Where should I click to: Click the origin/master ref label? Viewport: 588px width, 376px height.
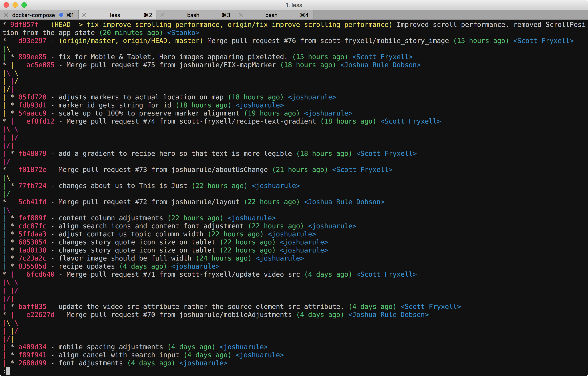click(x=89, y=41)
